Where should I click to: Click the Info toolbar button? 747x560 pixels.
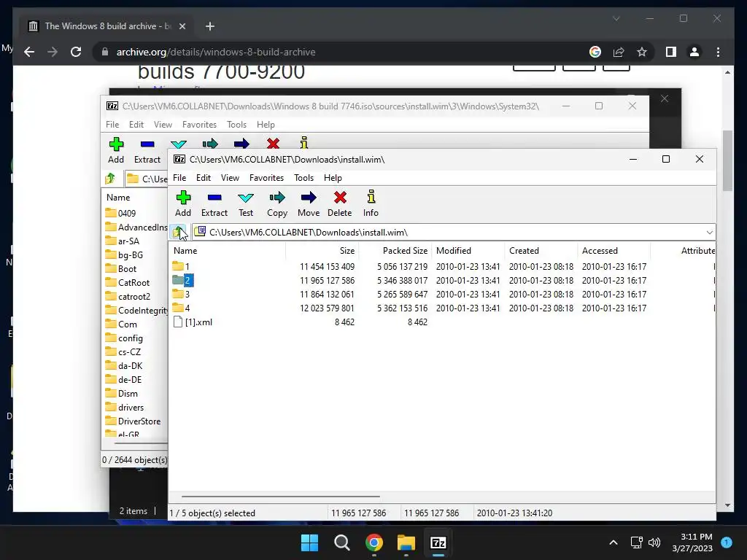click(371, 204)
